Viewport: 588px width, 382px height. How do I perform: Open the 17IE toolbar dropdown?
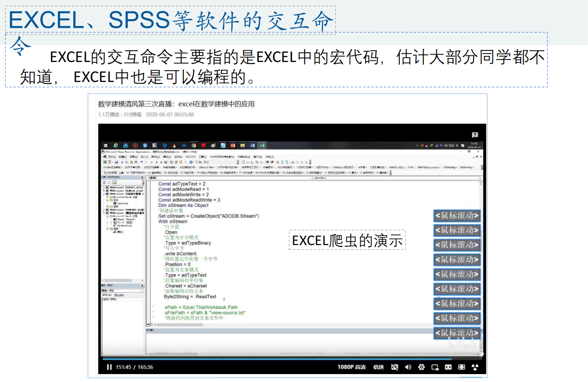click(411, 167)
